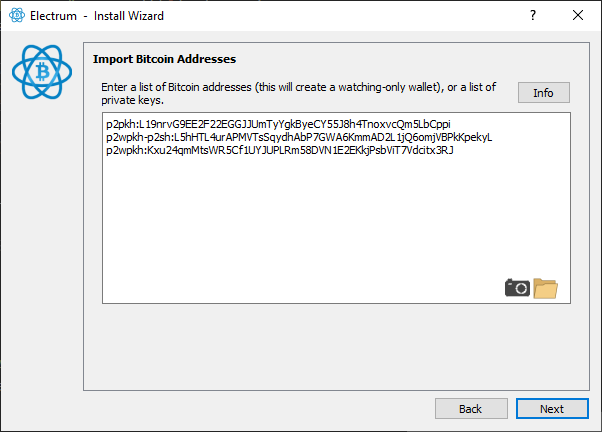Open the folder icon to load a file
The image size is (602, 432).
(546, 288)
